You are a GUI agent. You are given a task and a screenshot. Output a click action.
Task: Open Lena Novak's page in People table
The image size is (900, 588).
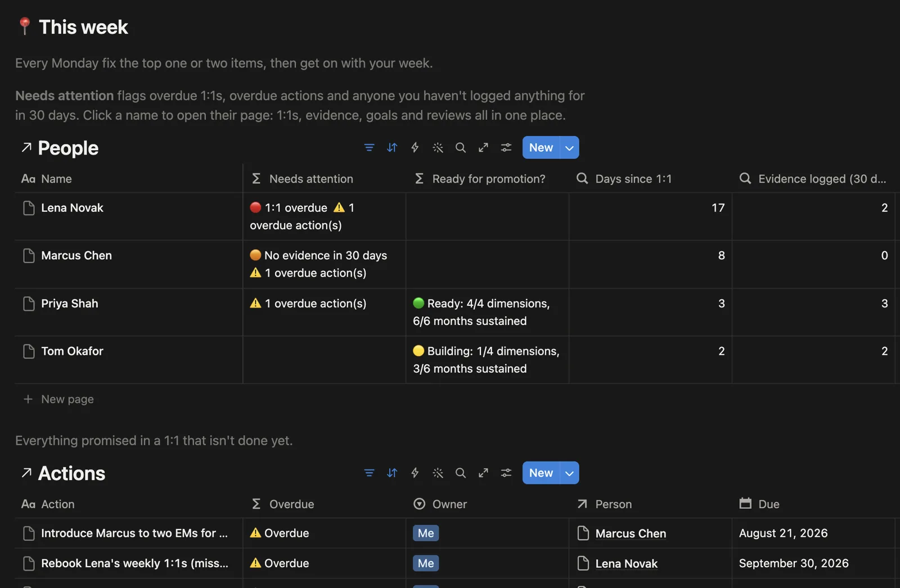coord(72,208)
